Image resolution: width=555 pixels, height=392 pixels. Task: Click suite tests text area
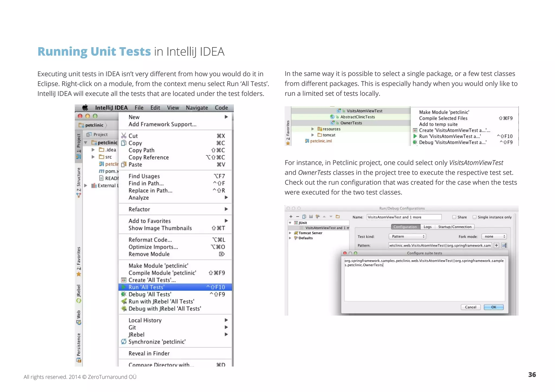click(x=425, y=279)
